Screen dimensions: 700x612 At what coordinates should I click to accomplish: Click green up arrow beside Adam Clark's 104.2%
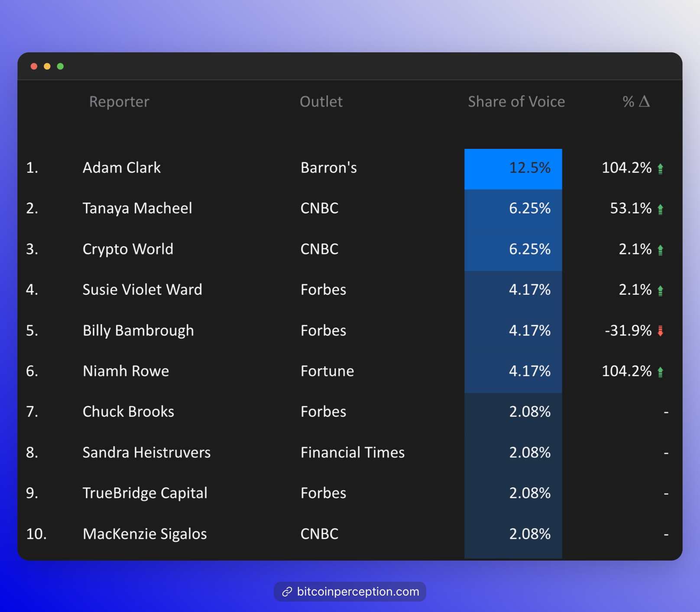(660, 168)
